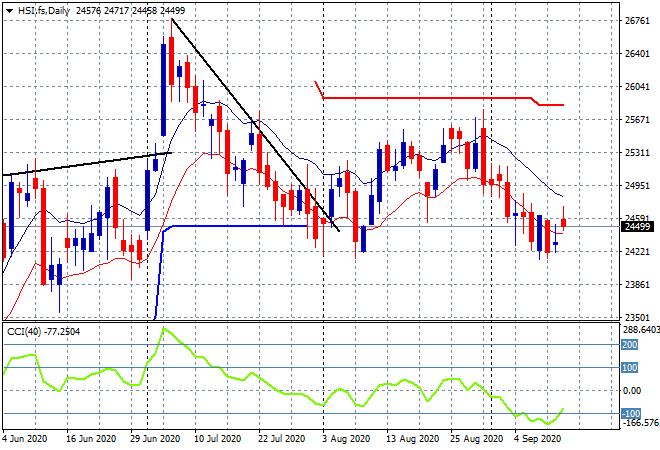Image resolution: width=660 pixels, height=450 pixels.
Task: Click the 24221 price axis label
Action: [637, 252]
